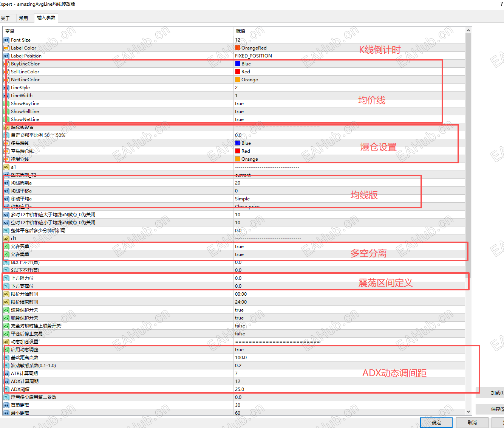Click the icon beside 多时T2中价格应大于均线aN微点_0为关闭
The image size is (504, 428).
[x=6, y=215]
